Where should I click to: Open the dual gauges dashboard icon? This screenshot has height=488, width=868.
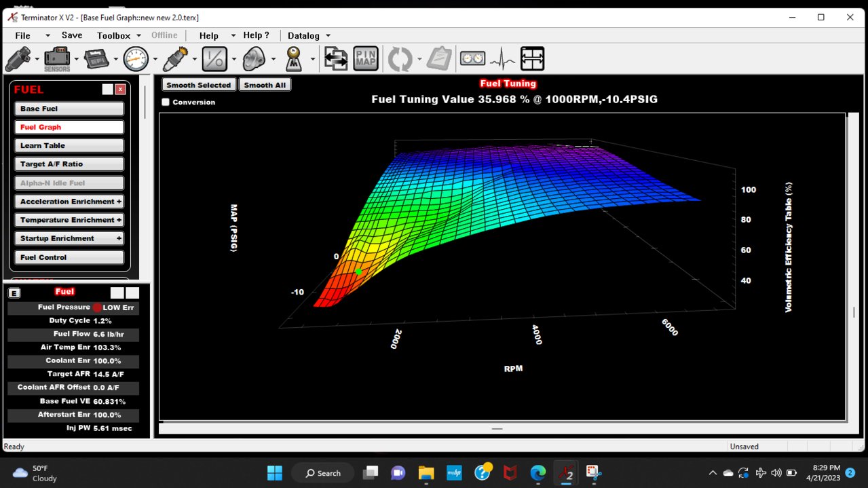472,59
